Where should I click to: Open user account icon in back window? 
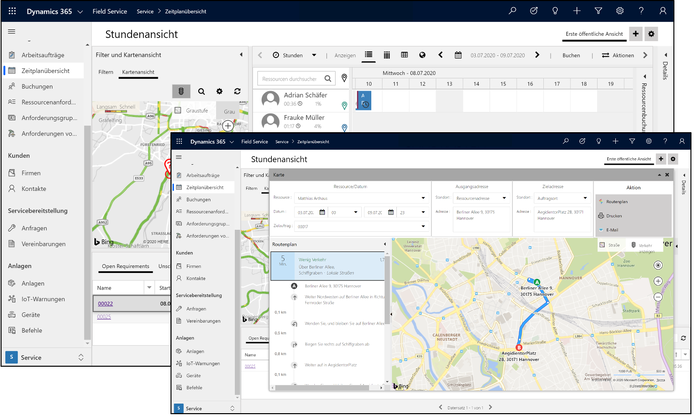pos(663,11)
